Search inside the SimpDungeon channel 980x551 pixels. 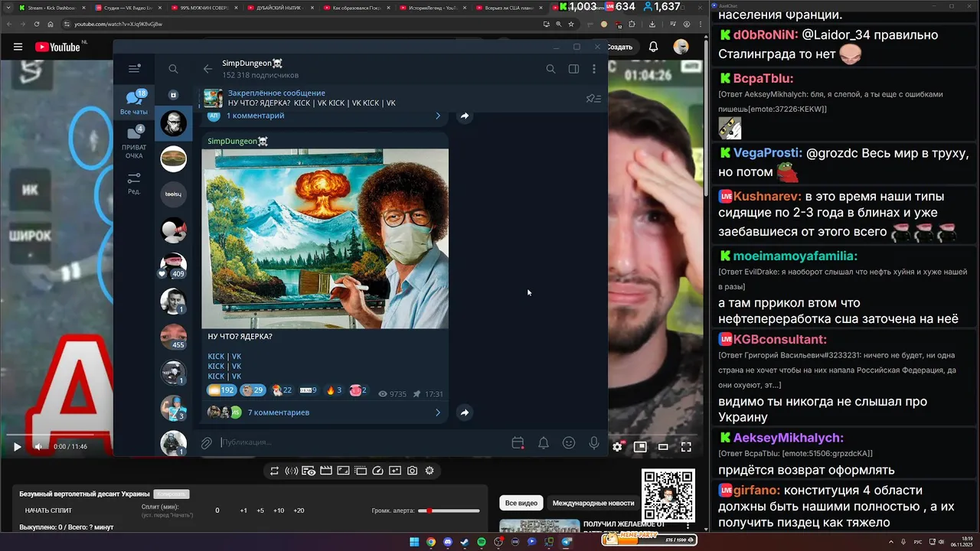point(550,69)
